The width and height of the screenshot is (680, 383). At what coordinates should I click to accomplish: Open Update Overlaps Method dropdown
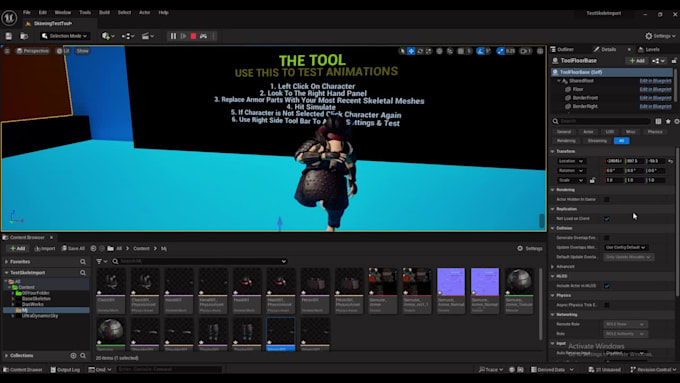pos(625,247)
